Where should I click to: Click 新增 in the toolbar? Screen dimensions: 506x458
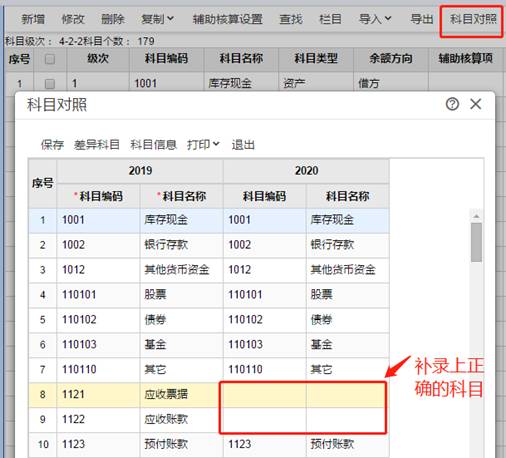click(x=33, y=19)
